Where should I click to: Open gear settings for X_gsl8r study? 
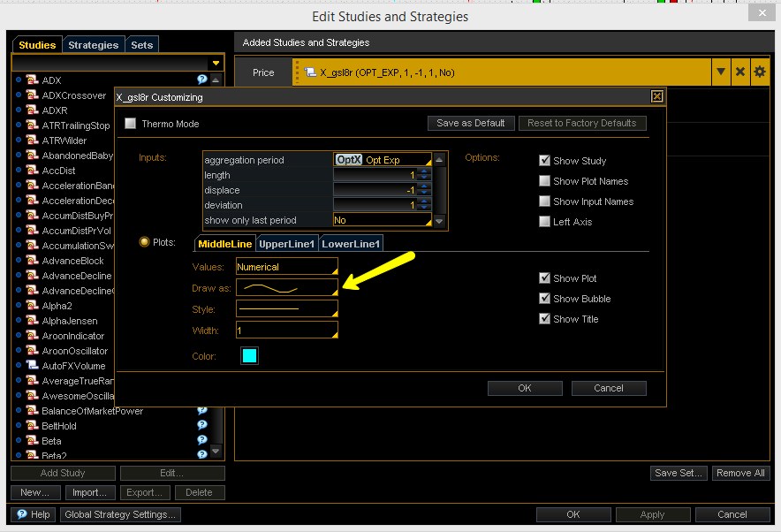(x=760, y=72)
